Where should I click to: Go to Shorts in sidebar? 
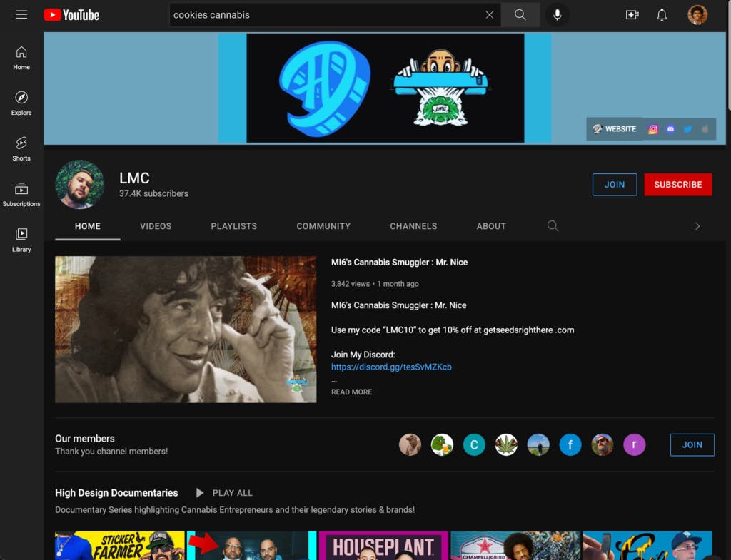click(21, 148)
